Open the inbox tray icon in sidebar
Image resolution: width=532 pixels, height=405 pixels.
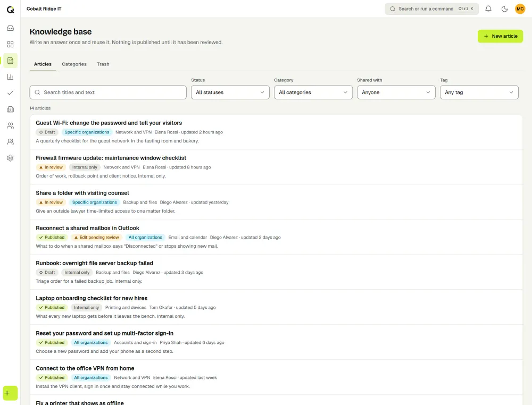point(10,28)
